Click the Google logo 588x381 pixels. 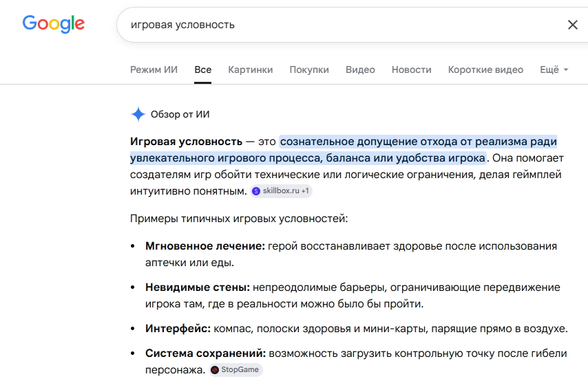[53, 24]
